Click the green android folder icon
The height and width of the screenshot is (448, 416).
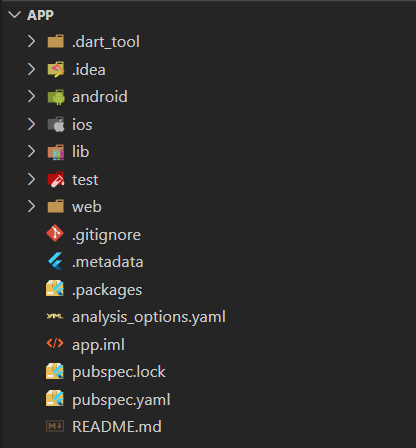pyautogui.click(x=56, y=97)
